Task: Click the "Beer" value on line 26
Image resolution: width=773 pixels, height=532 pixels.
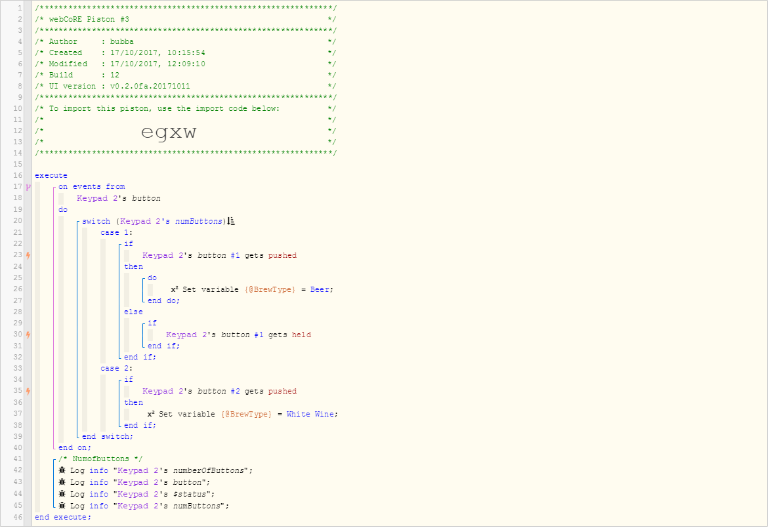Action: (320, 289)
